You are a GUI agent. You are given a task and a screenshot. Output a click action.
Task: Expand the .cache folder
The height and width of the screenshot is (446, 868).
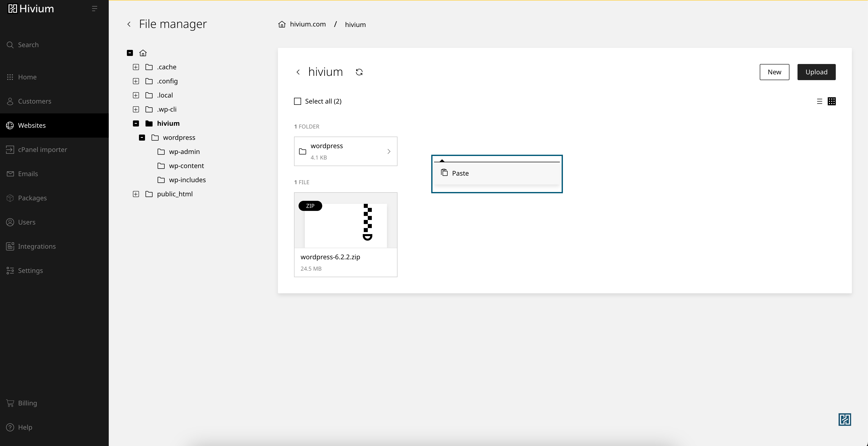(x=136, y=67)
